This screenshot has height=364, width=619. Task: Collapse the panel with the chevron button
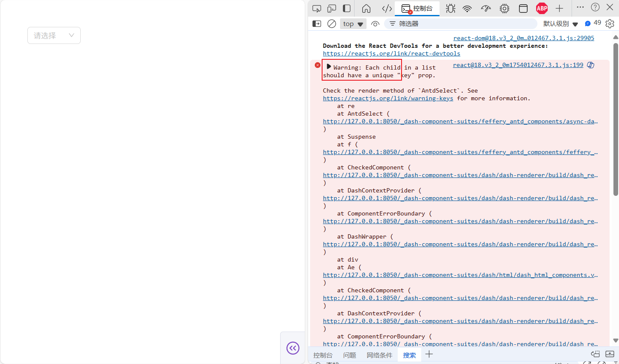coord(293,348)
